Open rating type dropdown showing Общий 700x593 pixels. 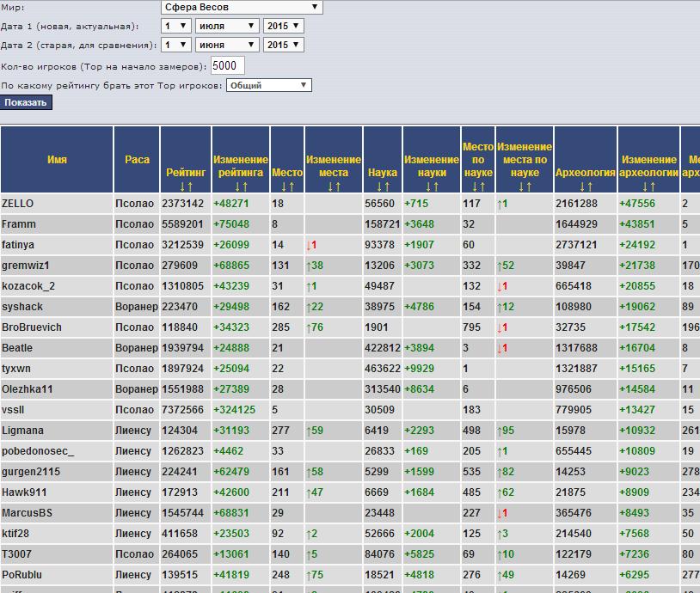[268, 85]
